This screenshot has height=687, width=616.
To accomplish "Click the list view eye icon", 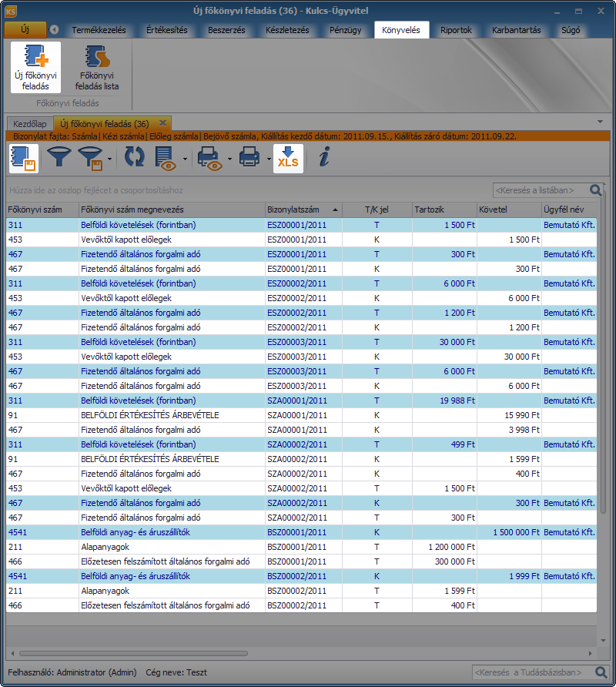I will tap(166, 158).
